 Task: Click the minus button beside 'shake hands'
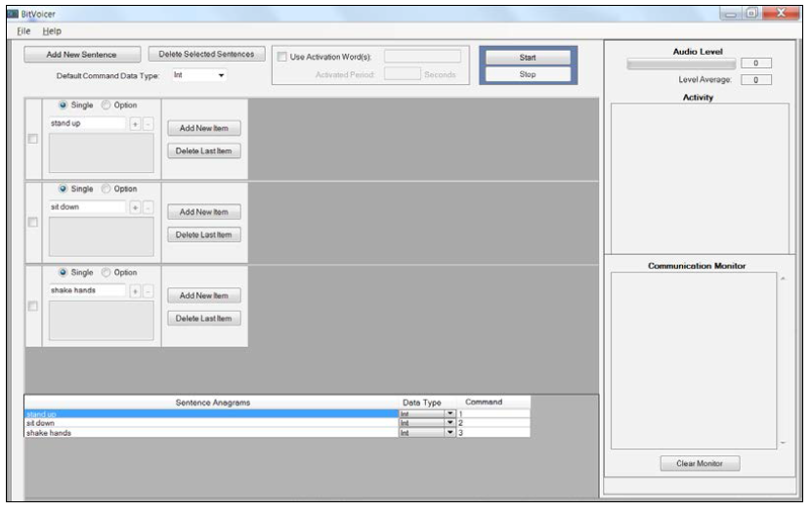(149, 291)
